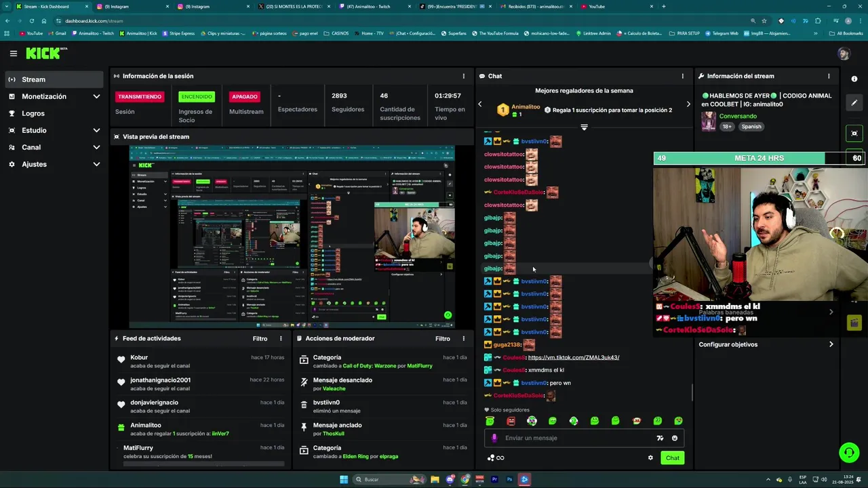Open the chat settings gear icon
868x488 pixels.
(x=650, y=457)
